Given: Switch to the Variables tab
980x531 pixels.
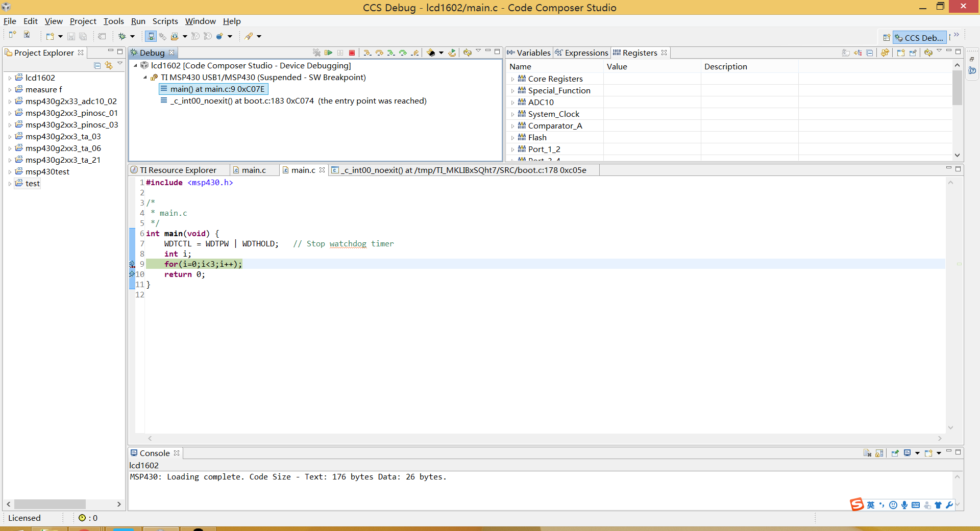Looking at the screenshot, I should pyautogui.click(x=529, y=53).
